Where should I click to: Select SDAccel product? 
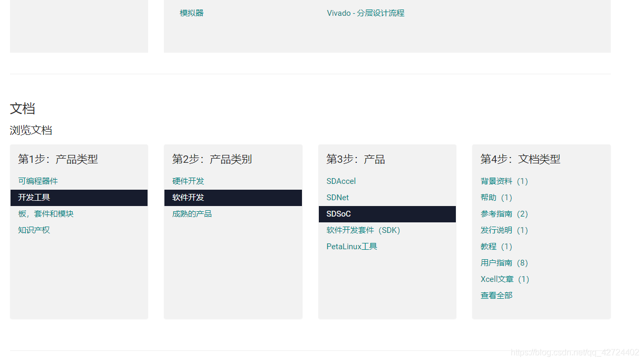(x=341, y=181)
